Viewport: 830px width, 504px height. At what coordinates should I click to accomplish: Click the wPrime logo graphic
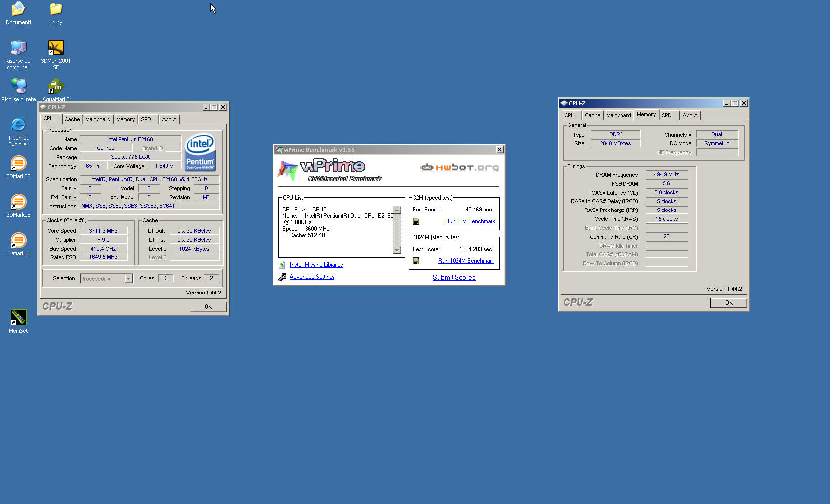[x=329, y=170]
